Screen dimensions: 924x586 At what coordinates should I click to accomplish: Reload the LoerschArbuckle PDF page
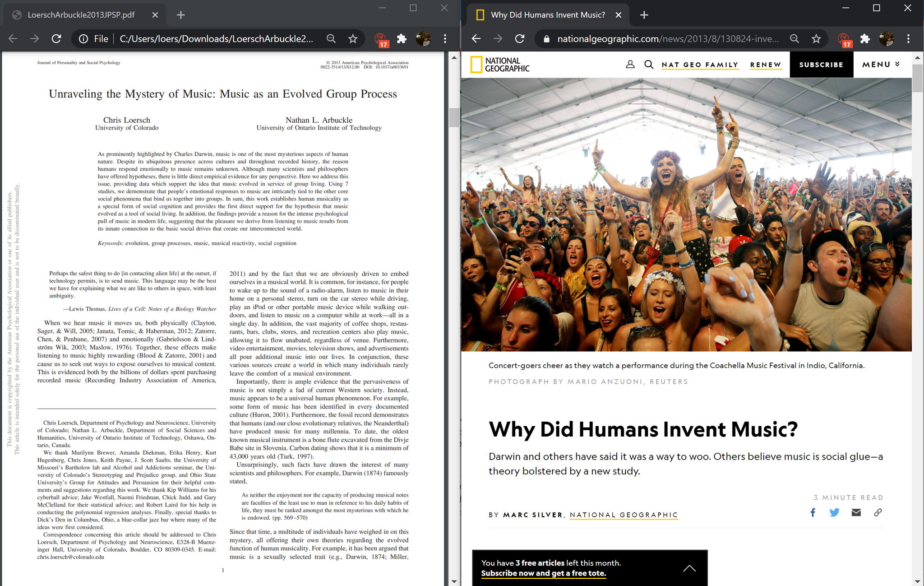point(56,39)
